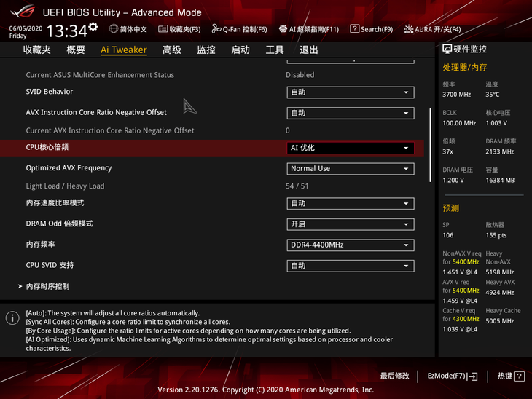
Task: Click 热键 button
Action: point(511,376)
